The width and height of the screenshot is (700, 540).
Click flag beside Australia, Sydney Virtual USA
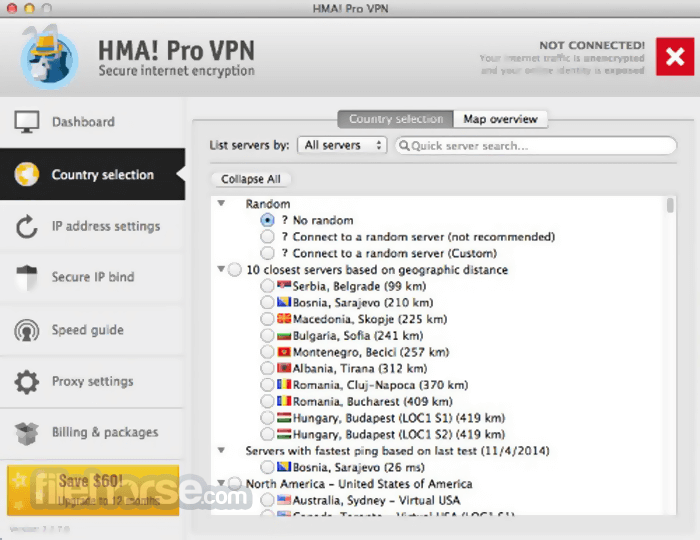(284, 500)
